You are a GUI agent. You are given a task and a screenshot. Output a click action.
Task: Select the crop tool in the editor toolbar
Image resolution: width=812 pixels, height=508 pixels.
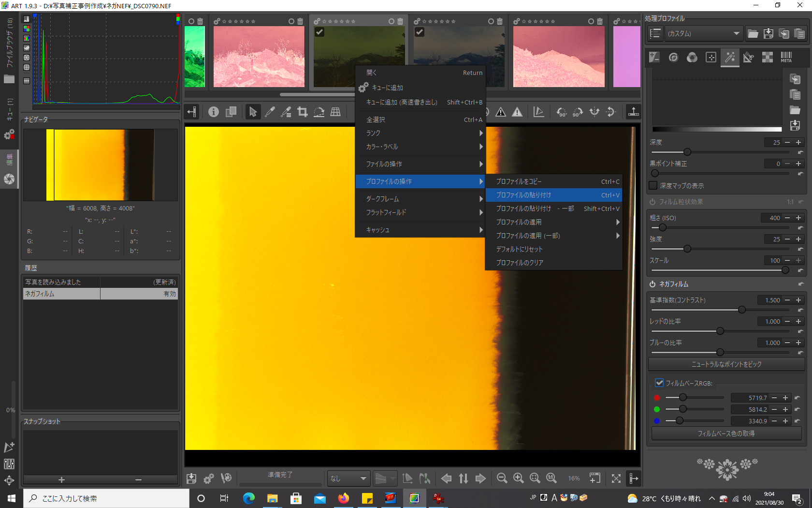(303, 112)
